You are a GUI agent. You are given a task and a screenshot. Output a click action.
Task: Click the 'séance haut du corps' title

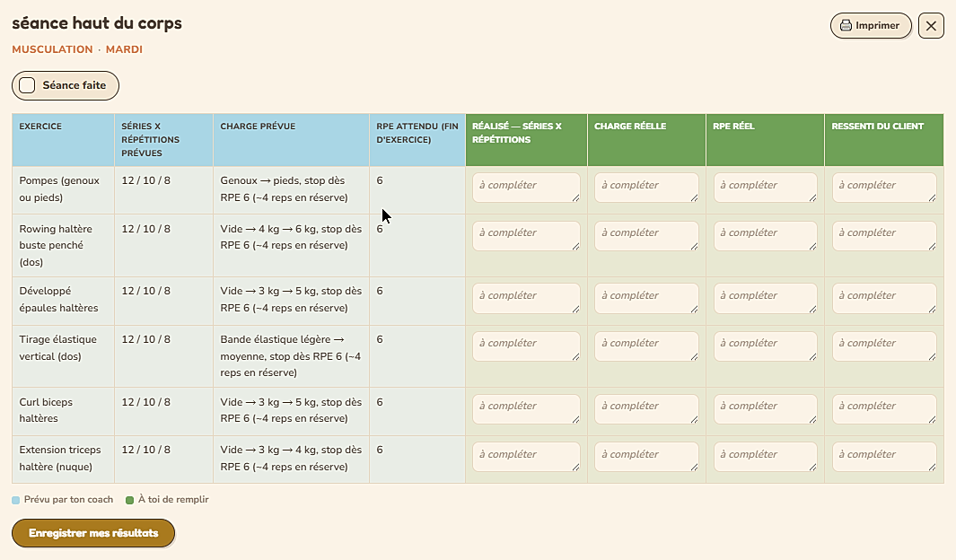click(x=97, y=23)
